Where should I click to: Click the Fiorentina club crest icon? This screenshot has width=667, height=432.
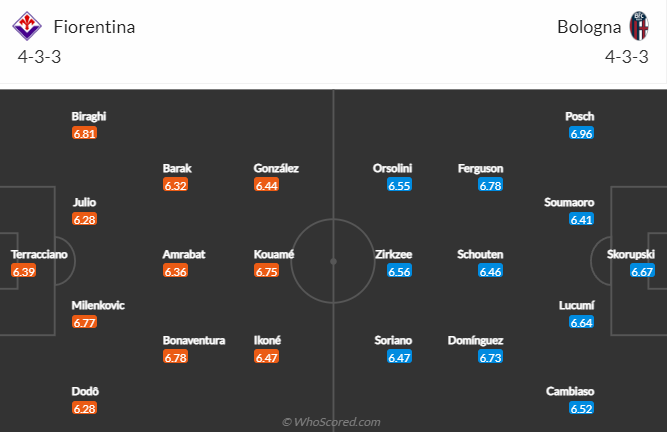(29, 27)
